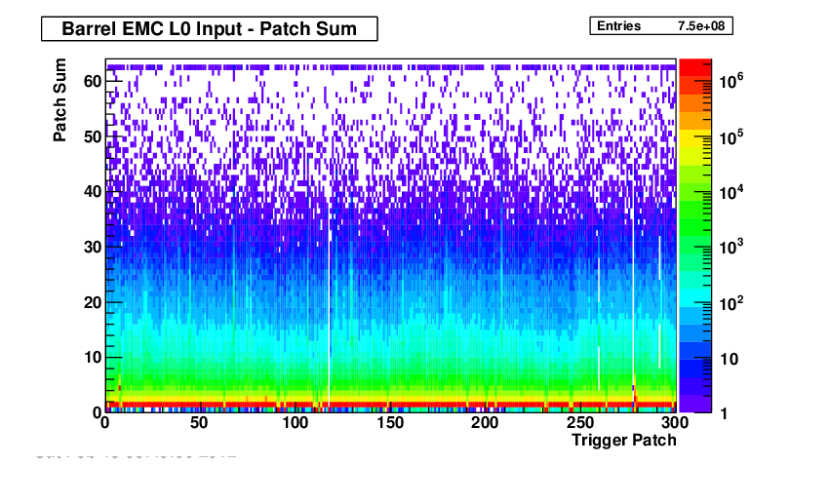Click y-axis tick label 40
This screenshot has height=504, width=829.
click(x=93, y=191)
